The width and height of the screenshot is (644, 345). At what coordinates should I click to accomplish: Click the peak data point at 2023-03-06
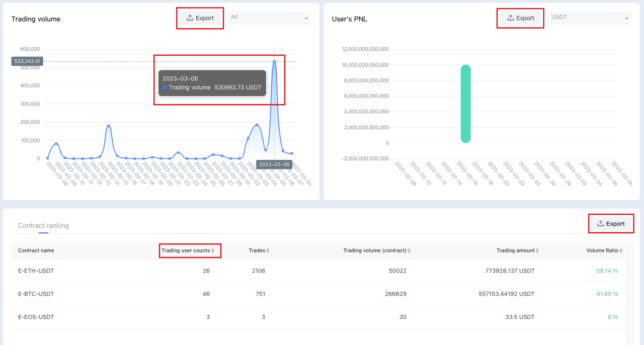(x=274, y=62)
